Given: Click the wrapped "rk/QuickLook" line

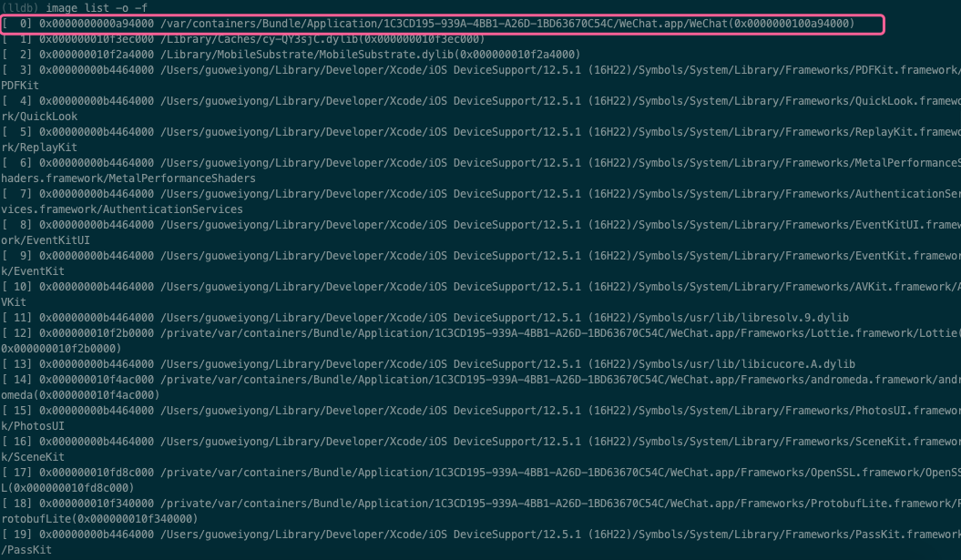Looking at the screenshot, I should (x=39, y=117).
